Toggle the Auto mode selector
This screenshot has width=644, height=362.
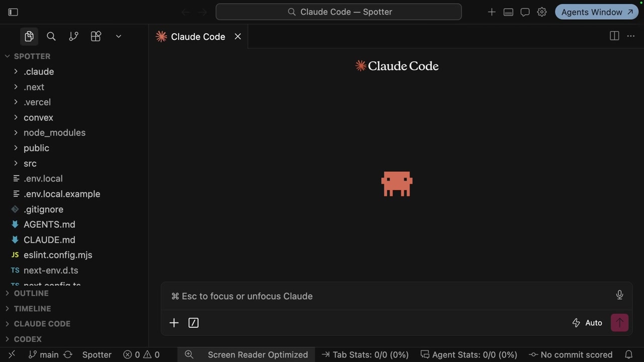coord(587,323)
